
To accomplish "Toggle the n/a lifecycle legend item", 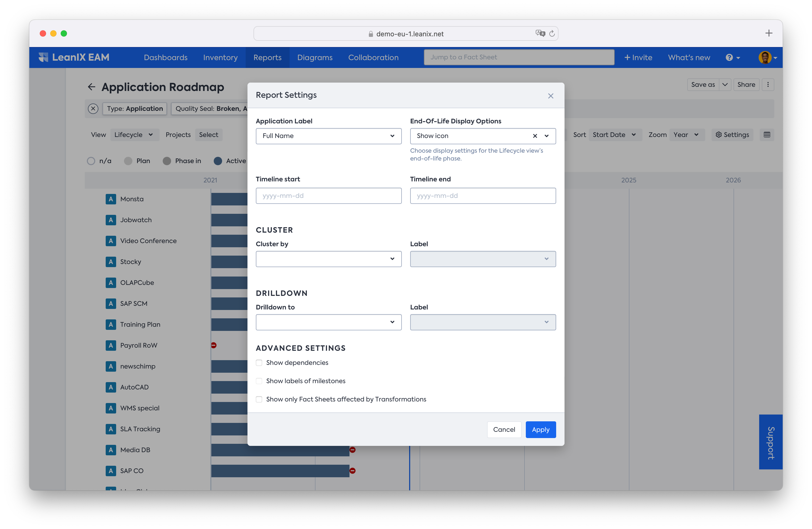I will tap(99, 161).
